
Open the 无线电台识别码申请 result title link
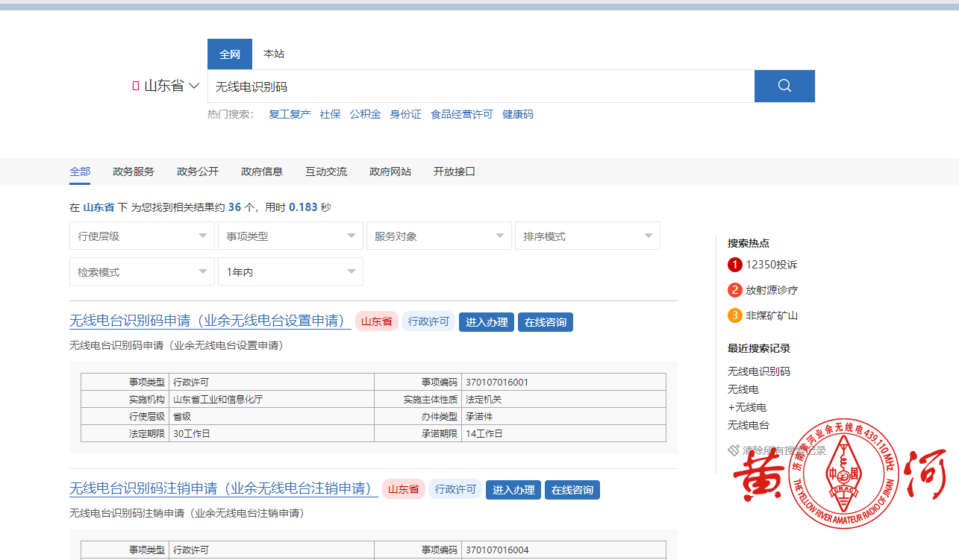(x=210, y=321)
